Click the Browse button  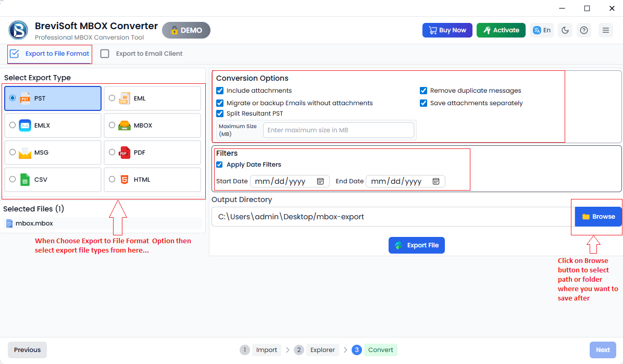click(x=599, y=217)
